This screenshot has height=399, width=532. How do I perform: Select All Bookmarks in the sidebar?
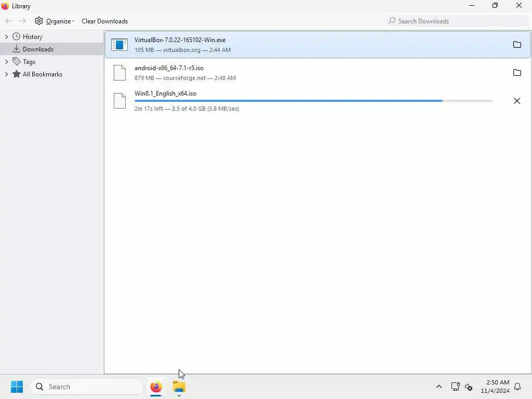click(43, 74)
